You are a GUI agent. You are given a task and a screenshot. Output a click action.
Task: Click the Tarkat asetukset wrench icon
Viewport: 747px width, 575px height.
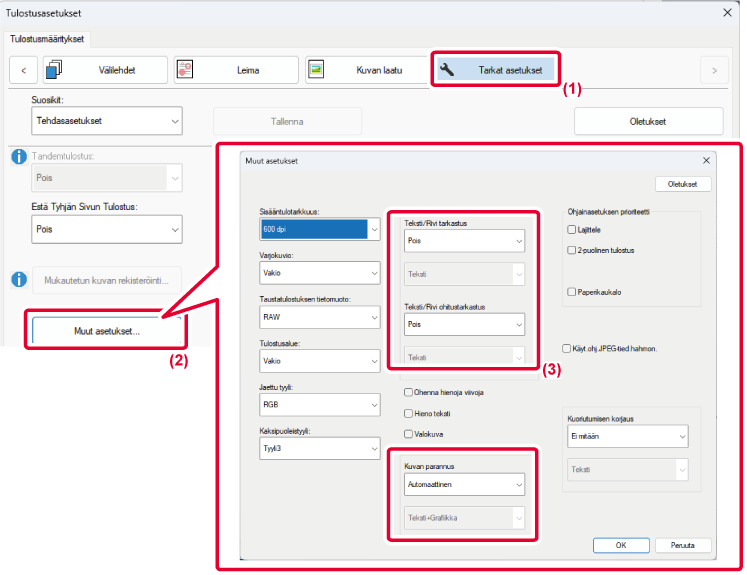[447, 70]
